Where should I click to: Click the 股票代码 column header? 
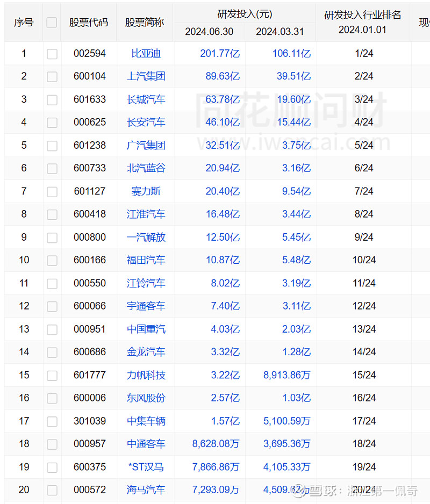point(89,23)
